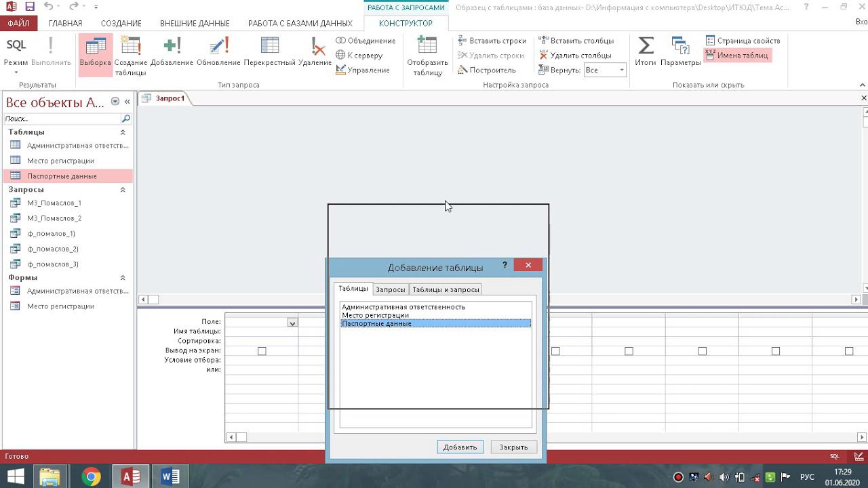The height and width of the screenshot is (488, 868).
Task: Select Паспортные данные in the dialog list
Action: [x=435, y=323]
